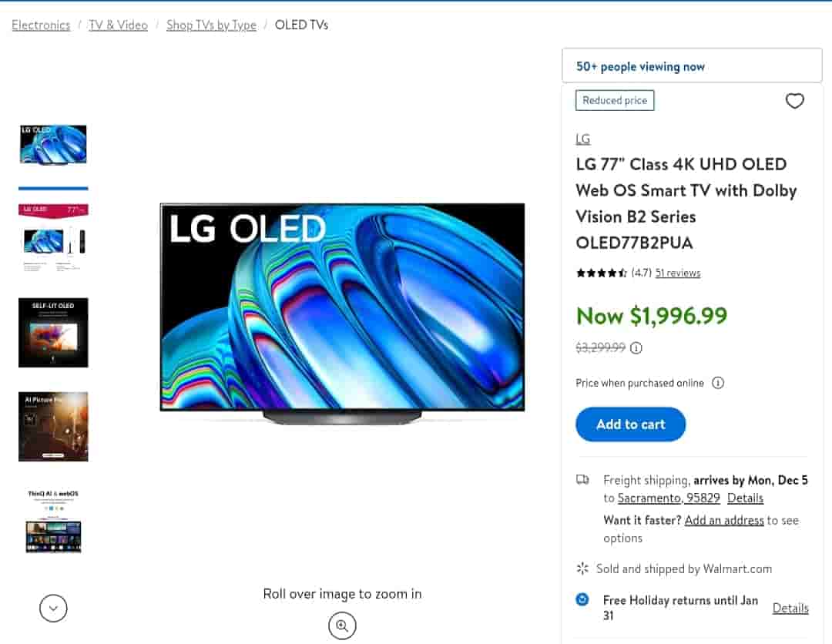The height and width of the screenshot is (644, 832).
Task: Click the blue Holiday returns icon
Action: (x=583, y=599)
